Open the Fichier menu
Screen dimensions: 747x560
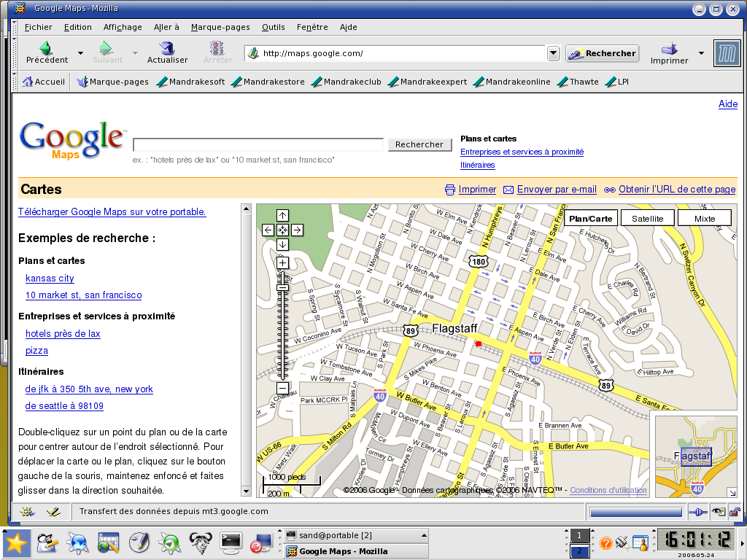(x=38, y=27)
